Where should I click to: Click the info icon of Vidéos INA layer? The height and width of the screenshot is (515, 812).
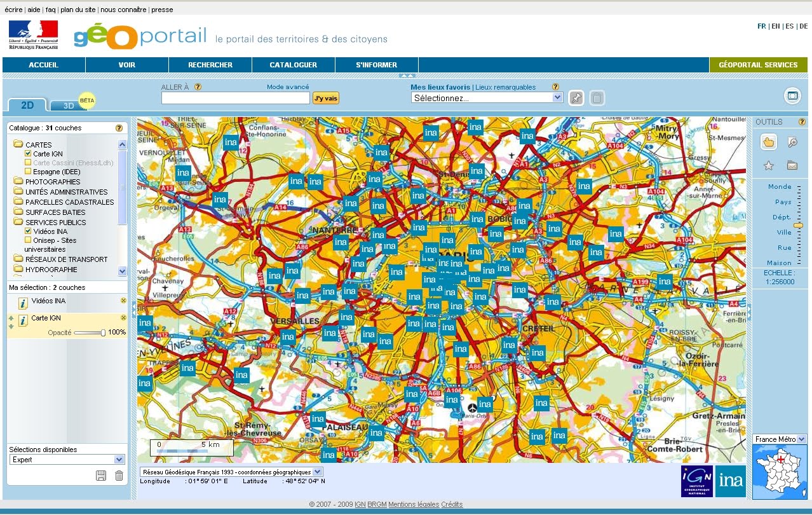coord(23,303)
